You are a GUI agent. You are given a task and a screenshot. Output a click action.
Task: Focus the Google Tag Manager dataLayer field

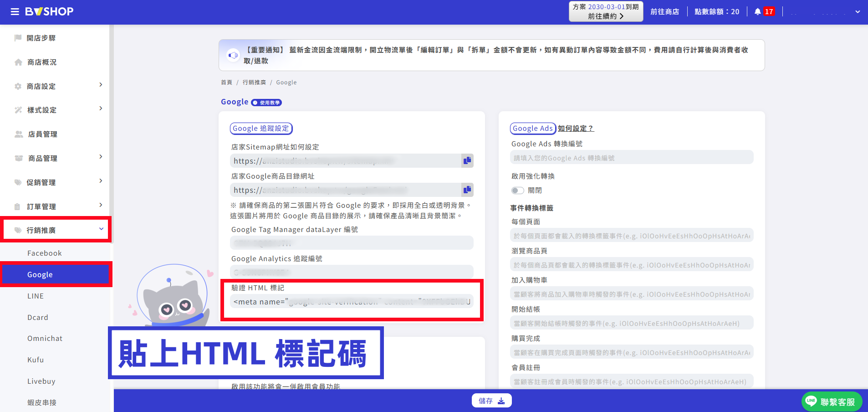pos(352,243)
